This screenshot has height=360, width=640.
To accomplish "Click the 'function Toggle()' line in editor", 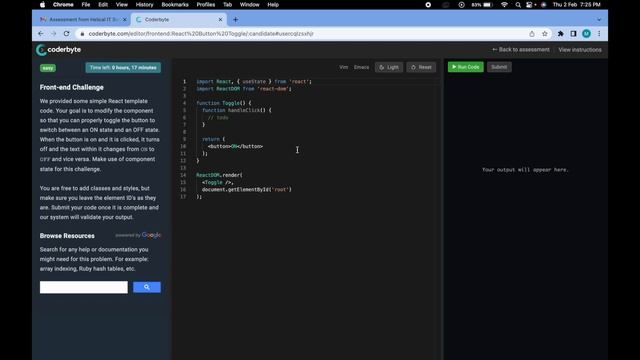I will pyautogui.click(x=224, y=103).
